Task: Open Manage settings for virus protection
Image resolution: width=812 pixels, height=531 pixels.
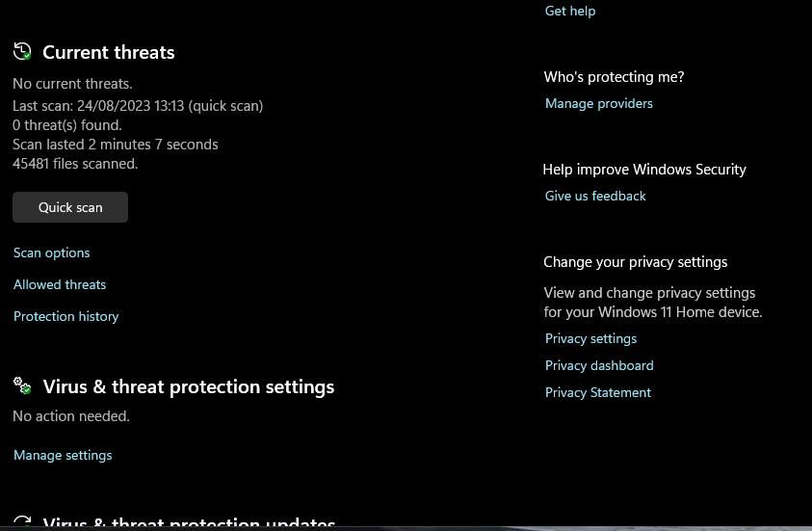Action: point(63,455)
